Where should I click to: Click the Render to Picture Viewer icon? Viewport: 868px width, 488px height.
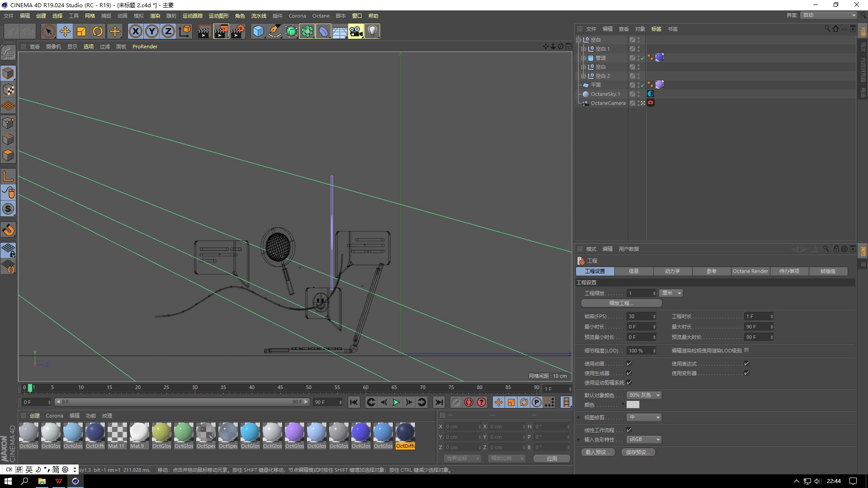tap(221, 31)
